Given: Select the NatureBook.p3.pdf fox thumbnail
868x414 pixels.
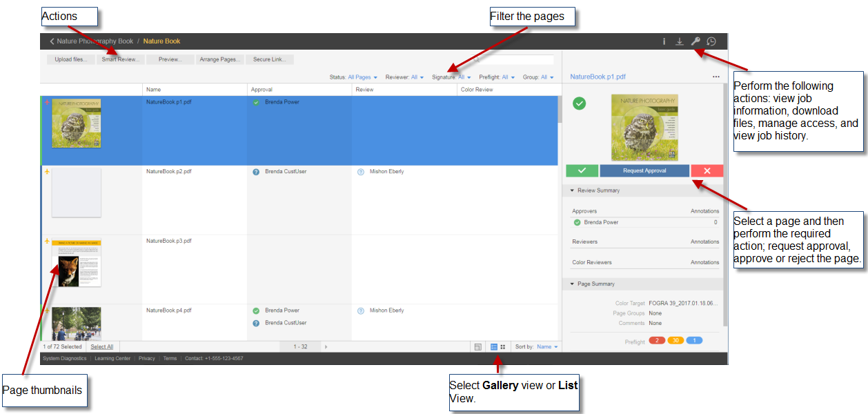Looking at the screenshot, I should (x=77, y=263).
